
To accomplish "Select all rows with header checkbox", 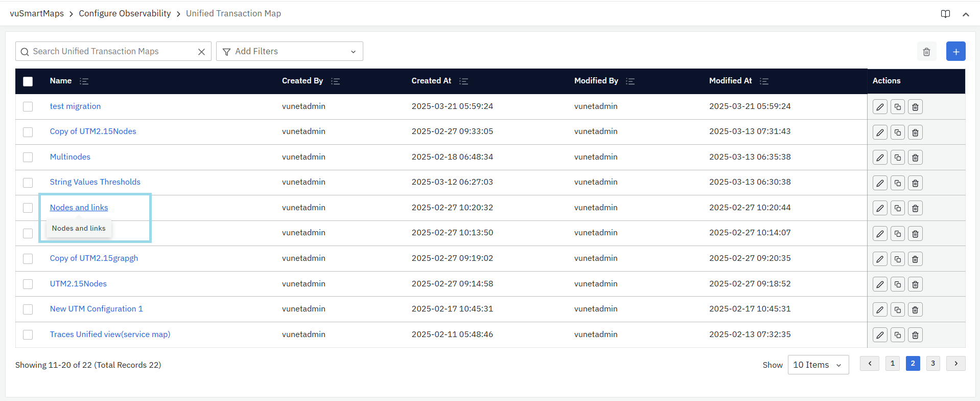I will pos(28,81).
